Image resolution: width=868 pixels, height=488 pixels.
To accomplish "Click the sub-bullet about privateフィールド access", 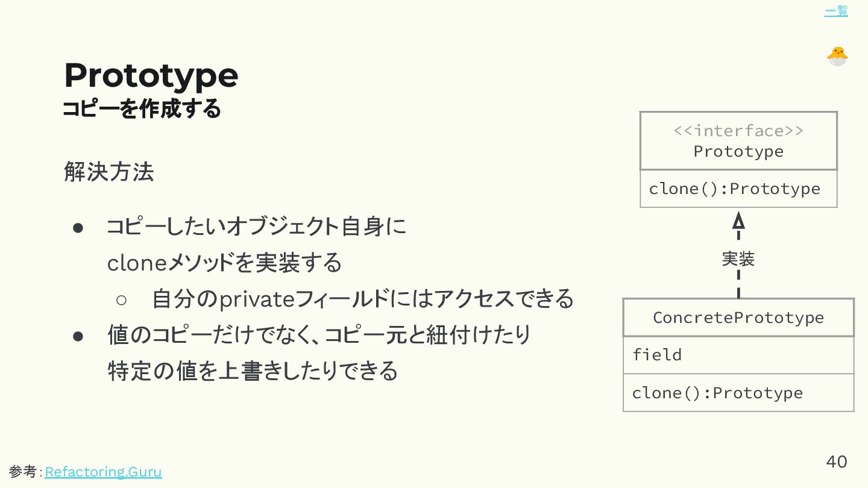I will click(x=362, y=299).
